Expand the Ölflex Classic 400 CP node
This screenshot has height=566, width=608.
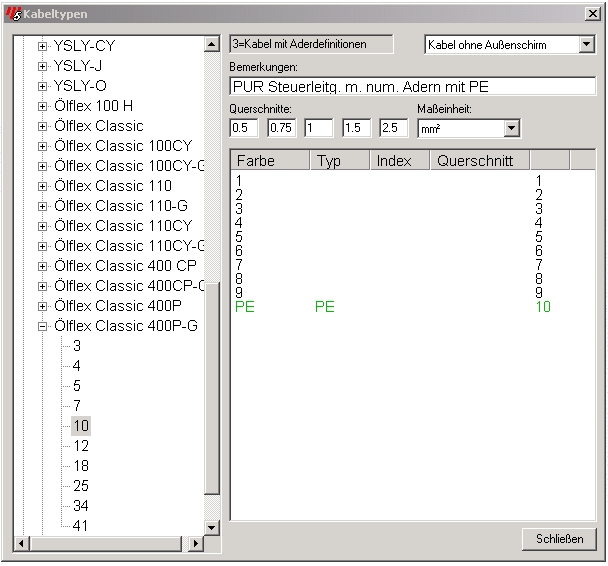42,267
